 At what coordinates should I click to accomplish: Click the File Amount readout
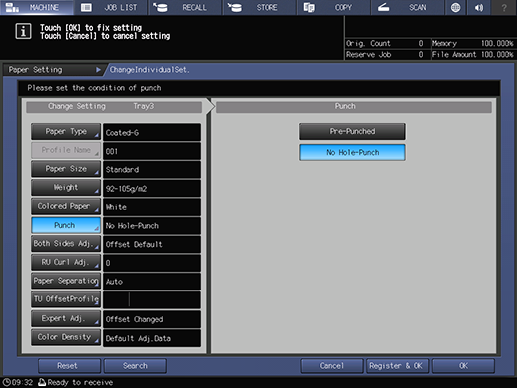tap(473, 54)
